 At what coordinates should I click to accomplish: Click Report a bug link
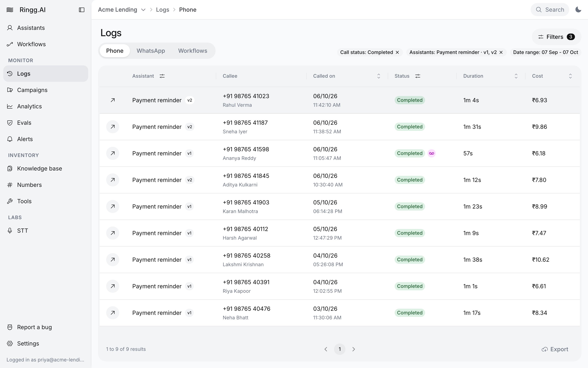(x=46, y=327)
